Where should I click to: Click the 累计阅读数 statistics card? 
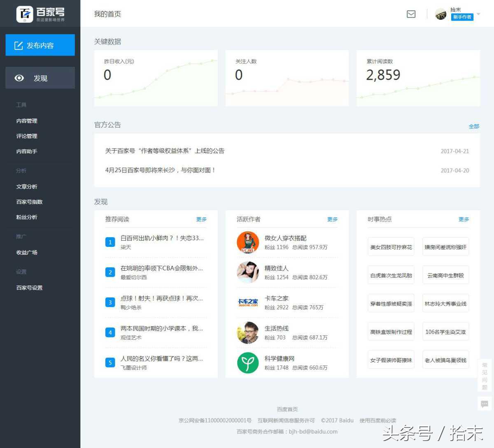pyautogui.click(x=418, y=78)
